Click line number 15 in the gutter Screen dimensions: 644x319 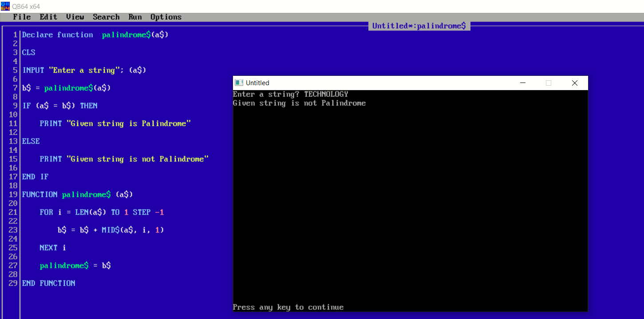pyautogui.click(x=12, y=159)
